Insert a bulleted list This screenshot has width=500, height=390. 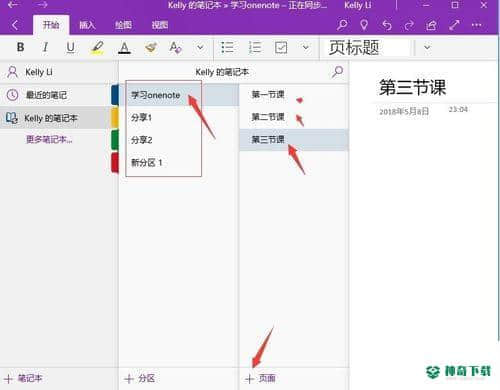pos(228,48)
